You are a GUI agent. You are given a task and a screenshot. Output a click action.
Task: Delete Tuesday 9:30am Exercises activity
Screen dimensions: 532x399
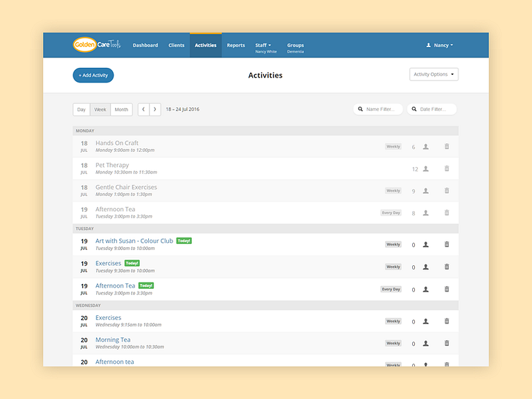click(x=447, y=267)
